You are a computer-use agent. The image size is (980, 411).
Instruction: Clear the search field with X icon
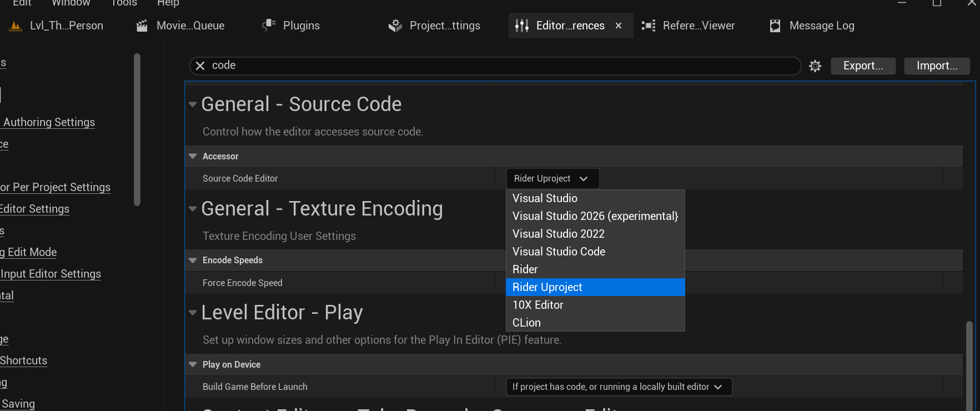click(x=200, y=66)
